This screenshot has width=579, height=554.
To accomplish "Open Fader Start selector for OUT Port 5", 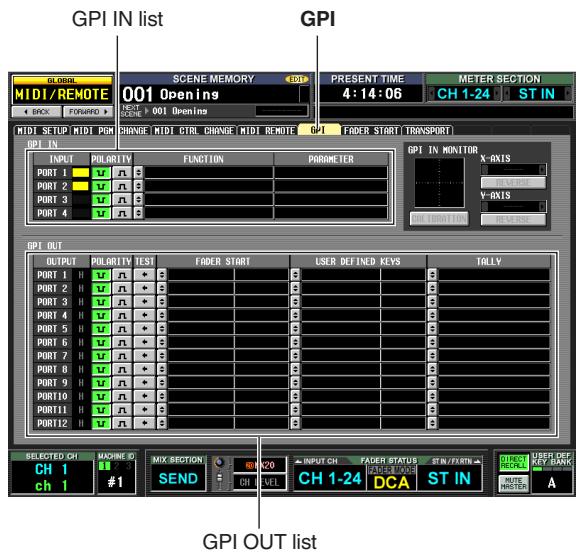I will [x=162, y=329].
